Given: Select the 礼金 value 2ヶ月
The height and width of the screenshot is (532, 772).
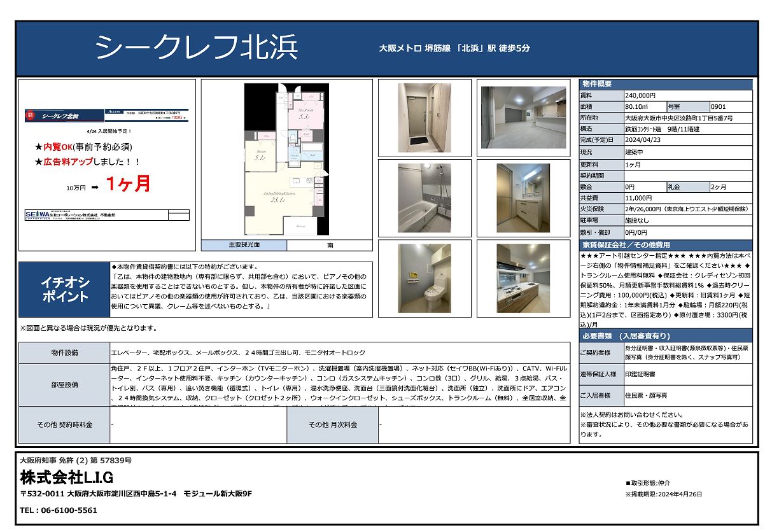Looking at the screenshot, I should [x=719, y=187].
